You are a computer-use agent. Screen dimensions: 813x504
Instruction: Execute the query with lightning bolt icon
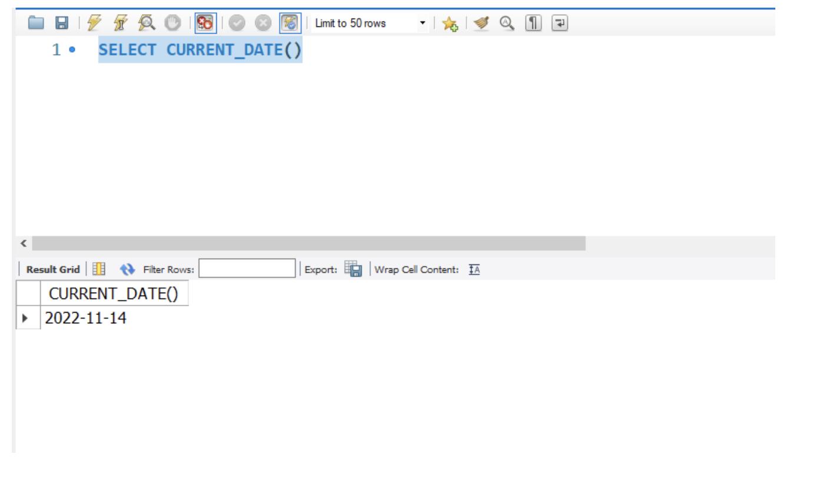point(94,24)
